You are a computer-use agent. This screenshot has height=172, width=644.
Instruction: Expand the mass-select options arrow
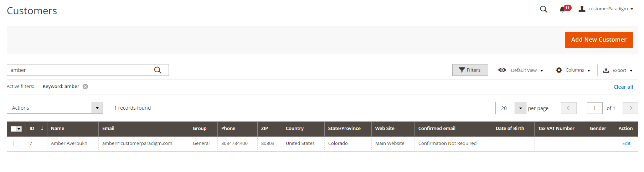click(19, 129)
